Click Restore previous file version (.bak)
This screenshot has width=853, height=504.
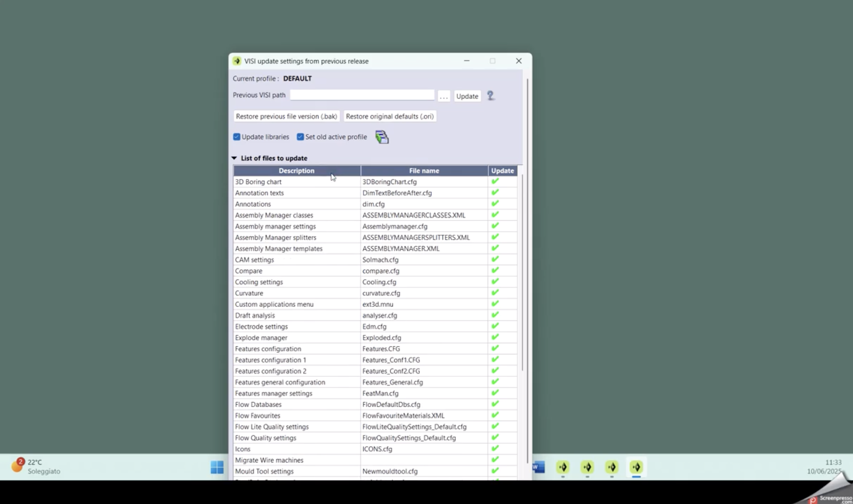(286, 116)
